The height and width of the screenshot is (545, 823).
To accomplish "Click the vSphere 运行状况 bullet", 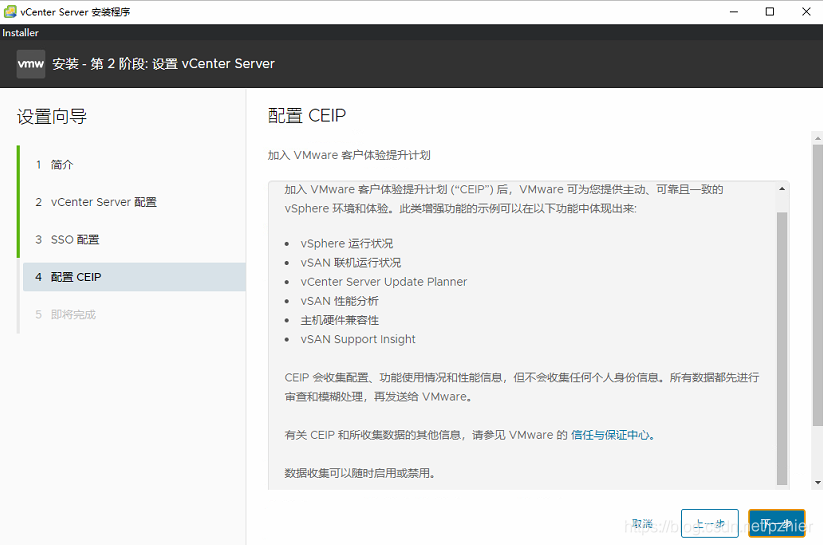I will (346, 244).
